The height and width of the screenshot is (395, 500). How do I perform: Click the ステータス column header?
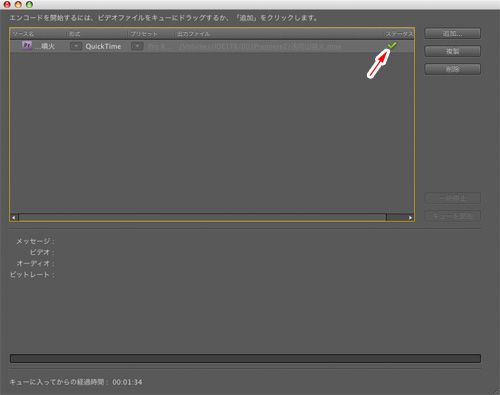[399, 34]
